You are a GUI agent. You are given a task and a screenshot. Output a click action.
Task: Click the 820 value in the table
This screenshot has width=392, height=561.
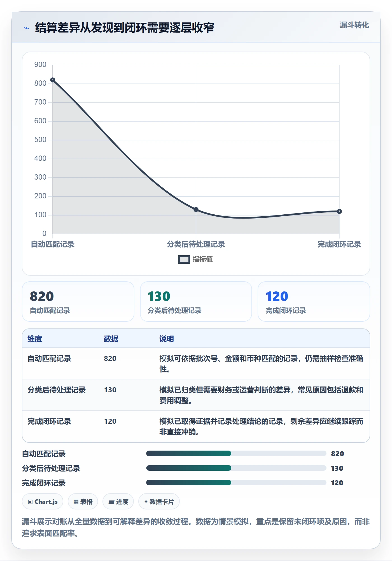click(110, 358)
